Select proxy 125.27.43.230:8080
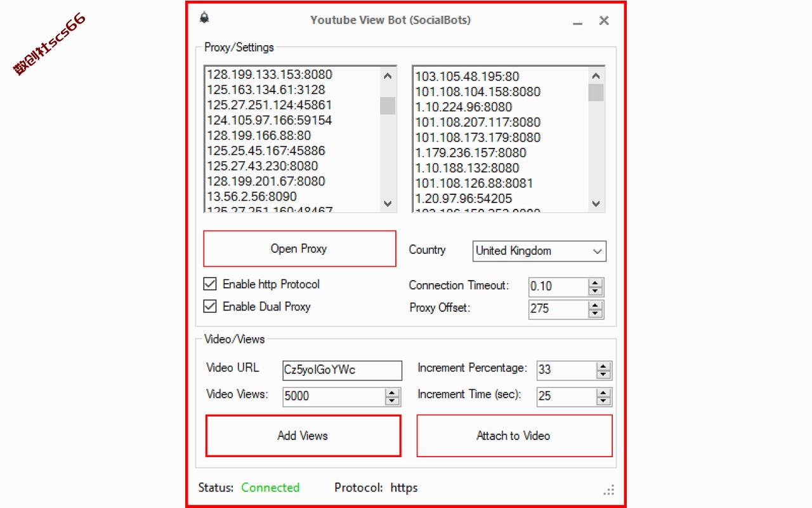Image resolution: width=812 pixels, height=508 pixels. [x=263, y=166]
